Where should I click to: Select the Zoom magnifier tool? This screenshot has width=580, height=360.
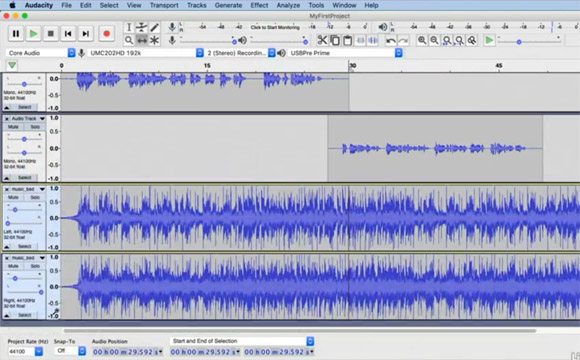tap(129, 40)
